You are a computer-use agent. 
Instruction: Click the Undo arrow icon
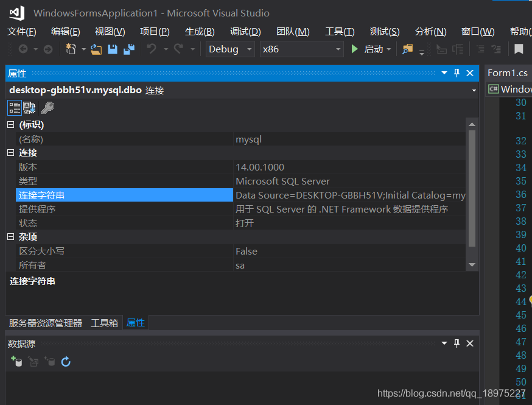[x=152, y=49]
